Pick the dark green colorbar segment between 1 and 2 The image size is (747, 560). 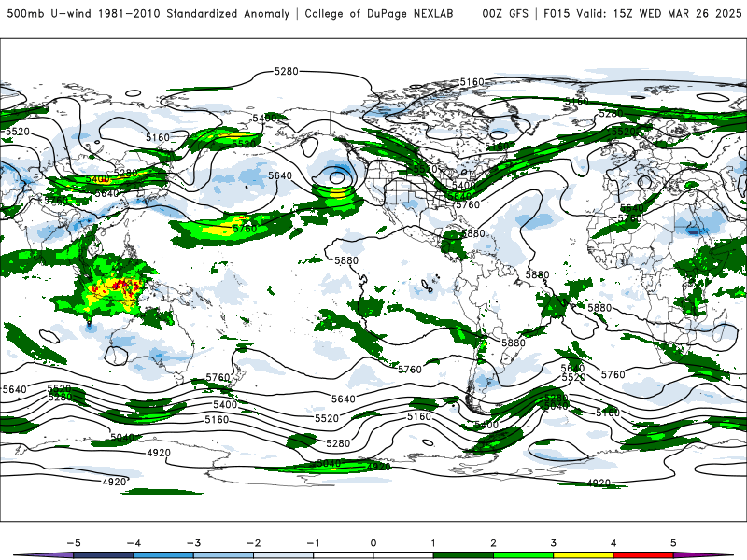(463, 555)
